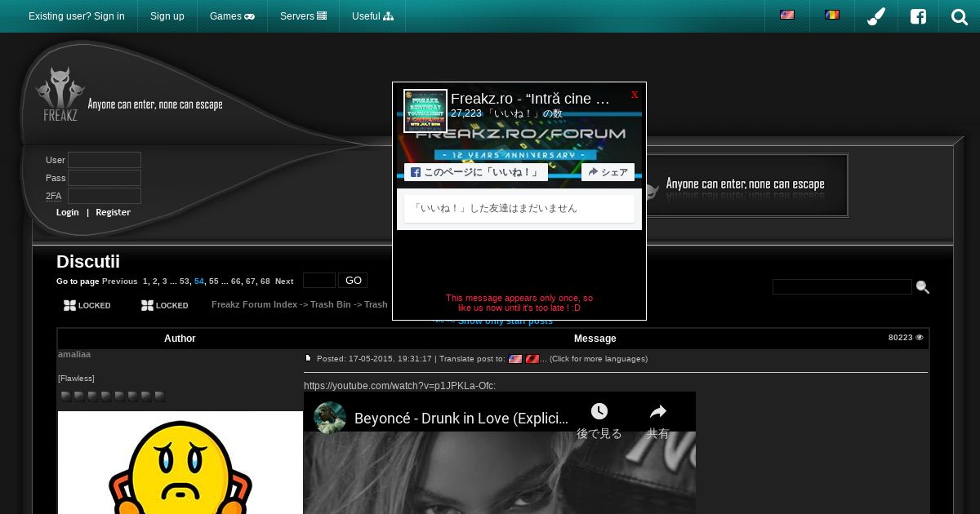Click the Author column header

(180, 339)
